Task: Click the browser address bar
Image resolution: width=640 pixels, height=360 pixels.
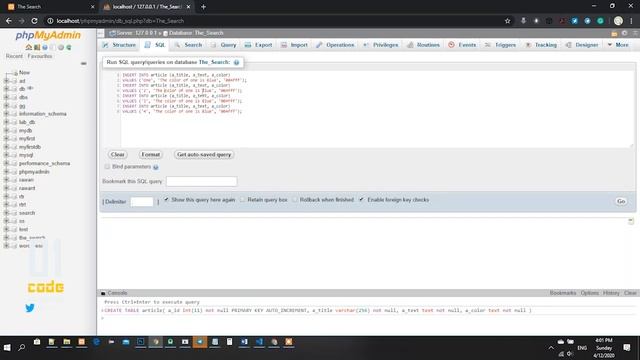Action: tap(273, 21)
